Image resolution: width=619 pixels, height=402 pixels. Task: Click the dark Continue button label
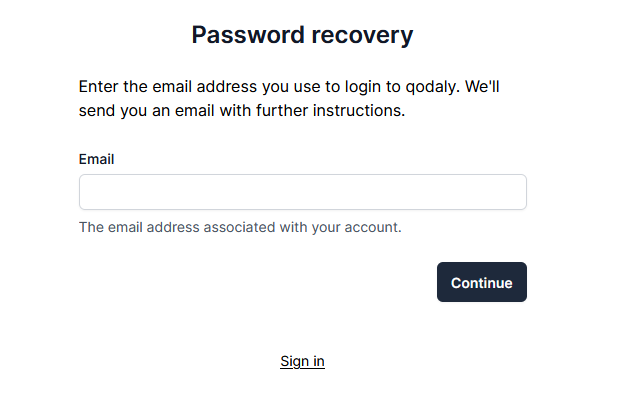pyautogui.click(x=481, y=283)
